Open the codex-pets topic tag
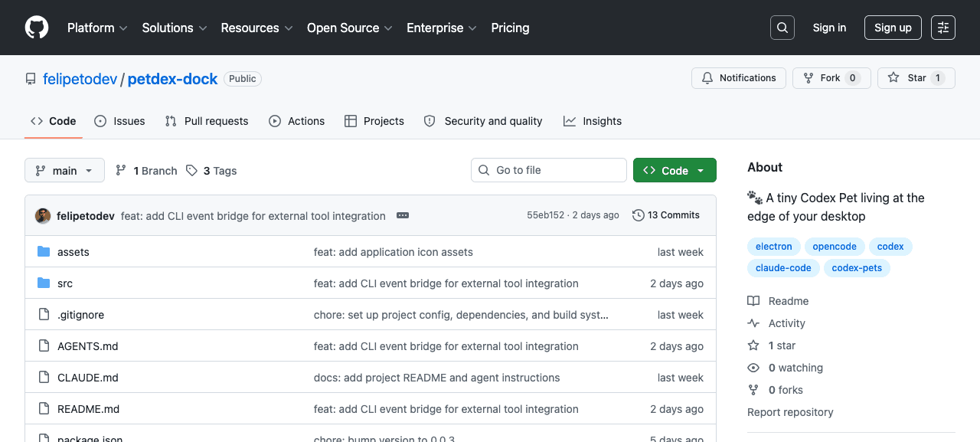The width and height of the screenshot is (980, 442). [x=857, y=268]
